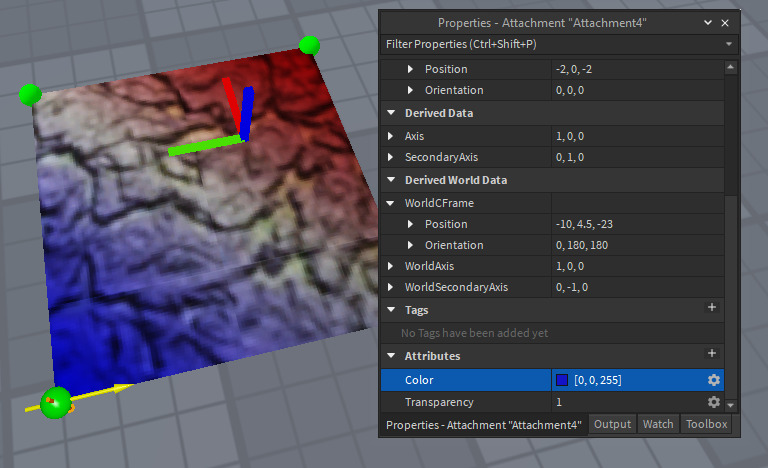Click the Position value -2, 0, -2

click(574, 69)
